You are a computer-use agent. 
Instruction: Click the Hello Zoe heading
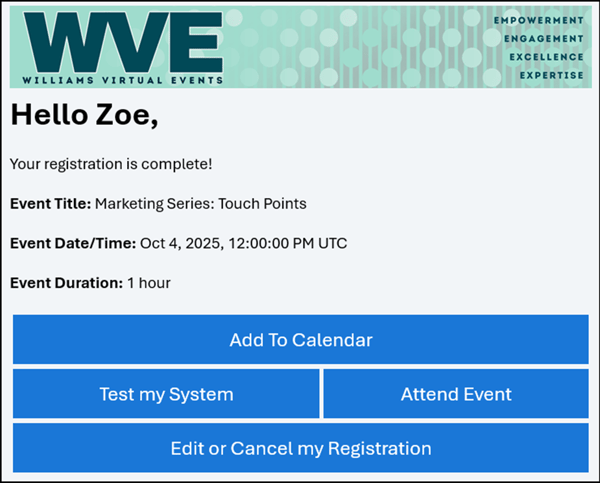point(84,116)
